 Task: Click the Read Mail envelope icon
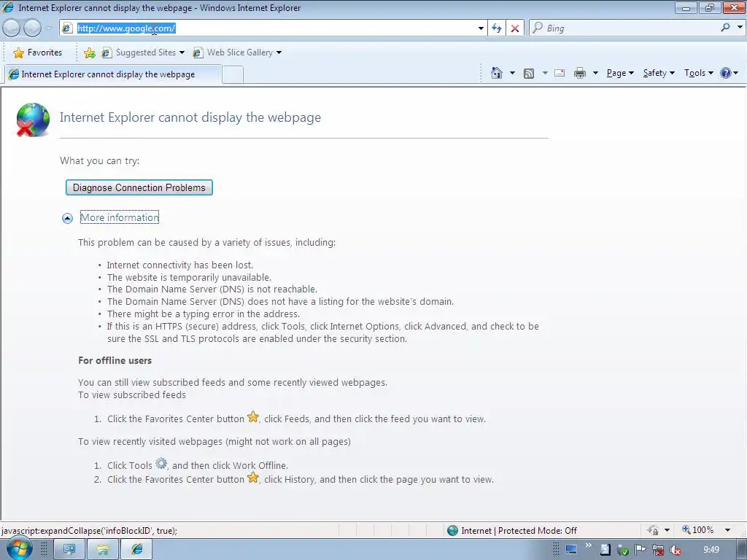[x=560, y=73]
